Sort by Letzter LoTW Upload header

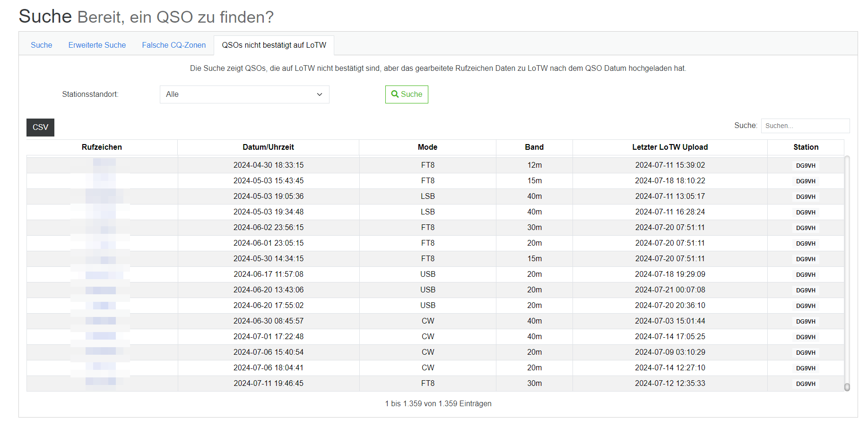click(670, 147)
